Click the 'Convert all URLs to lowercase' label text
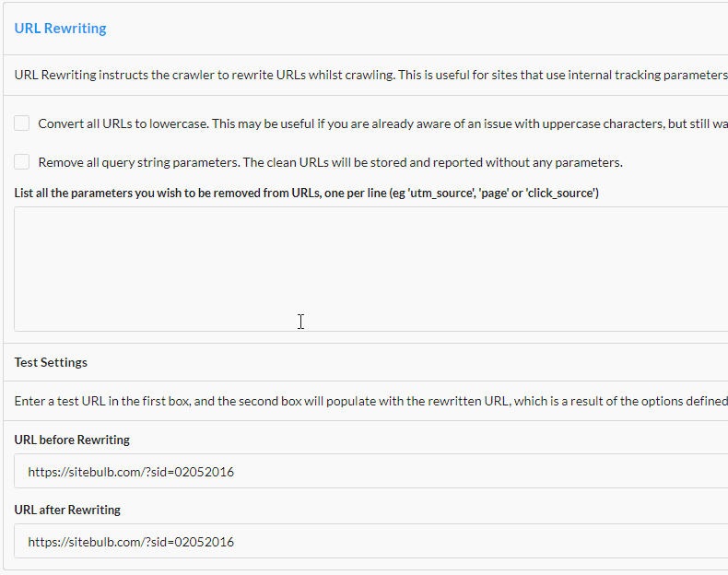This screenshot has height=575, width=728. (123, 123)
